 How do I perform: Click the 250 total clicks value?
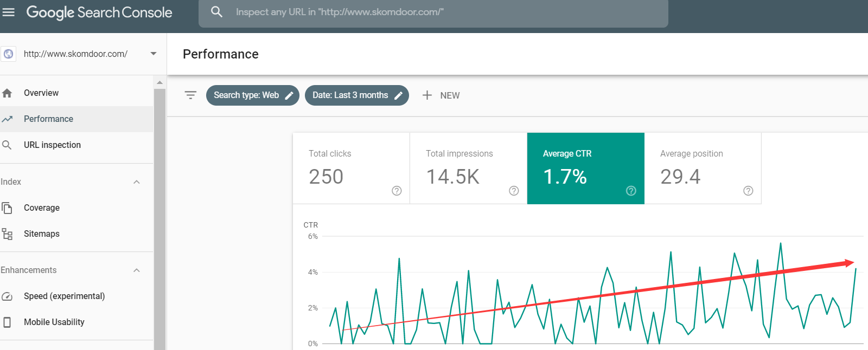pos(326,177)
